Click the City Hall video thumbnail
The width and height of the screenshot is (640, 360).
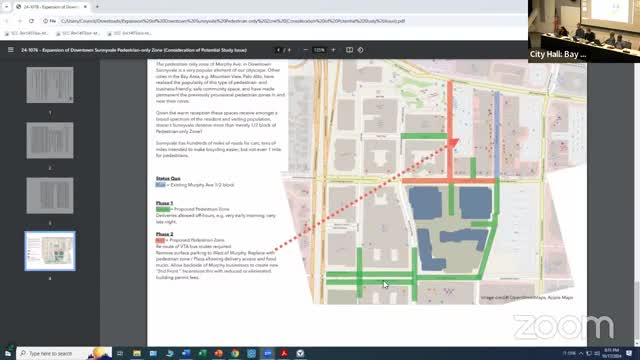click(x=584, y=31)
